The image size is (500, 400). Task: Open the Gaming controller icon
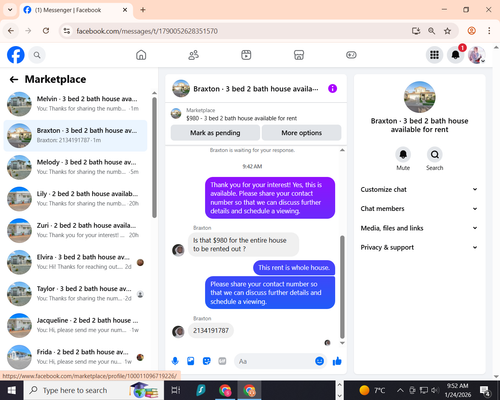[x=351, y=55]
